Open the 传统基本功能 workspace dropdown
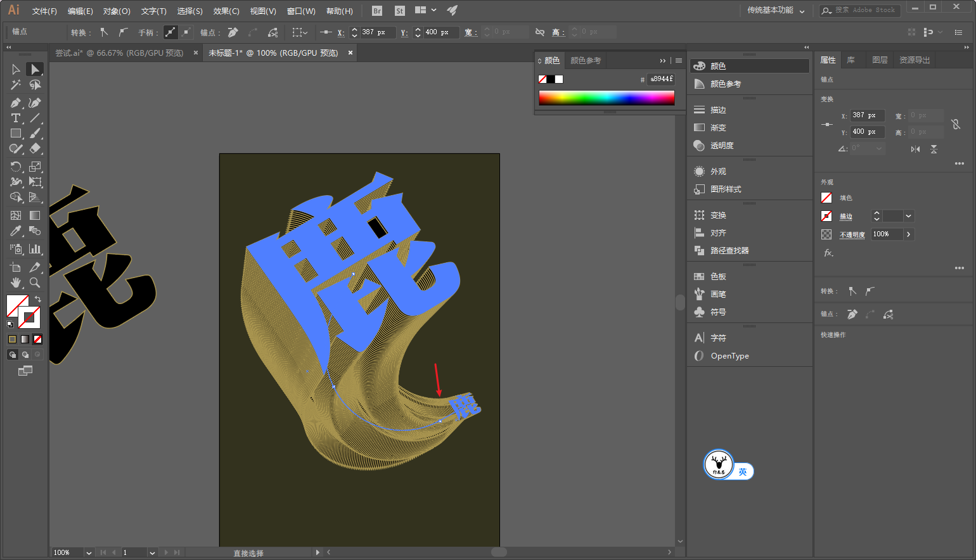This screenshot has width=976, height=560. click(x=776, y=11)
